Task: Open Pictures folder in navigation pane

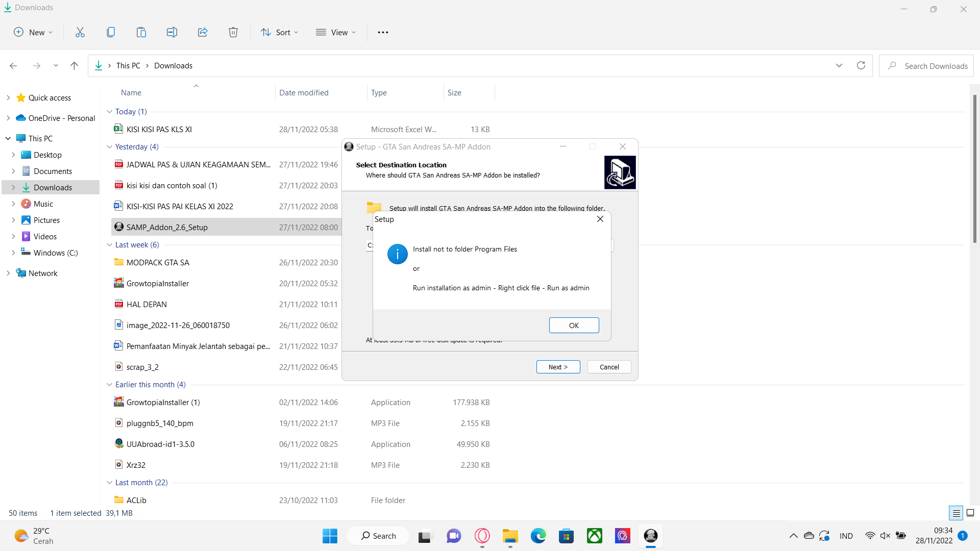Action: (46, 220)
